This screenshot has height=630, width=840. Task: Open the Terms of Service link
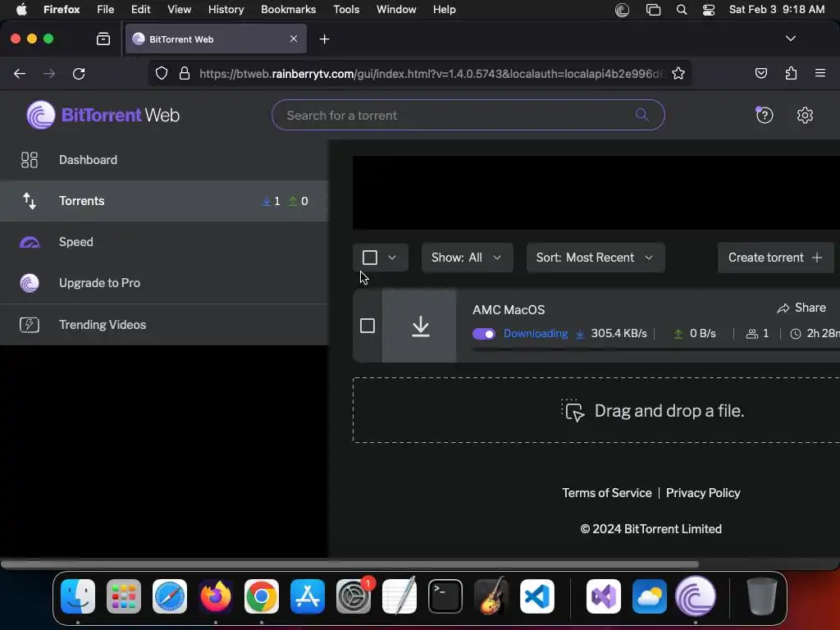pyautogui.click(x=606, y=493)
